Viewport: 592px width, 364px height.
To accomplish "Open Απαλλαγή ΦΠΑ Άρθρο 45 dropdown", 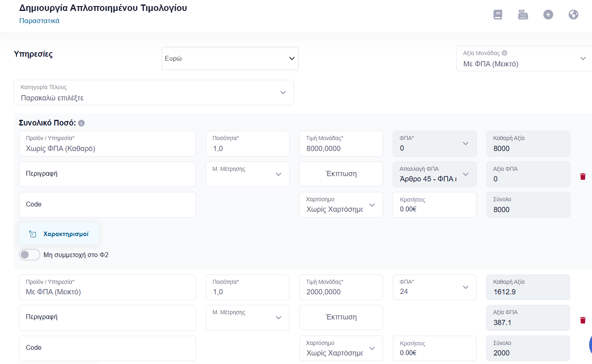I will [x=434, y=174].
